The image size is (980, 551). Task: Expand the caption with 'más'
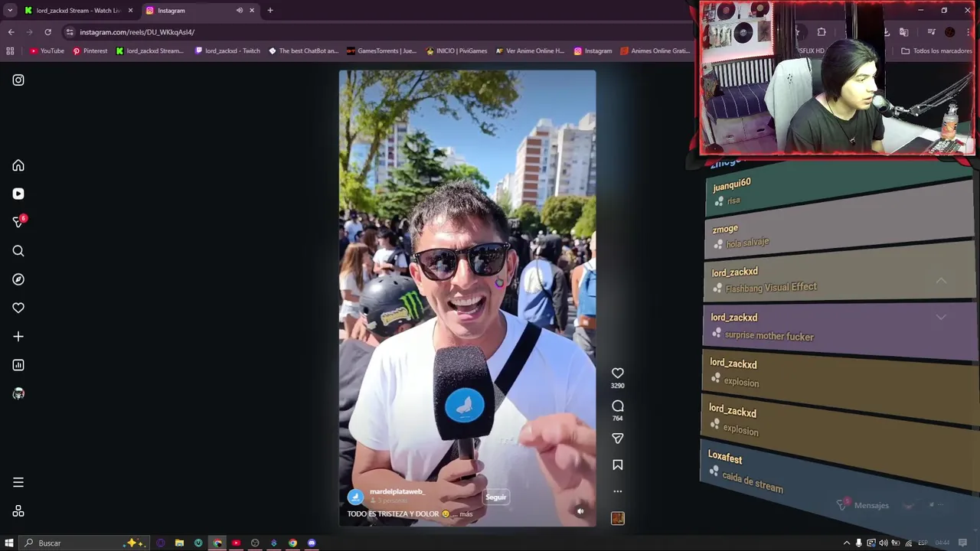(466, 514)
